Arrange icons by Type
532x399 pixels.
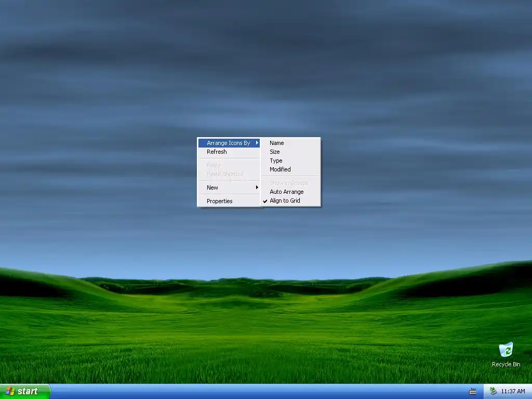pos(291,161)
